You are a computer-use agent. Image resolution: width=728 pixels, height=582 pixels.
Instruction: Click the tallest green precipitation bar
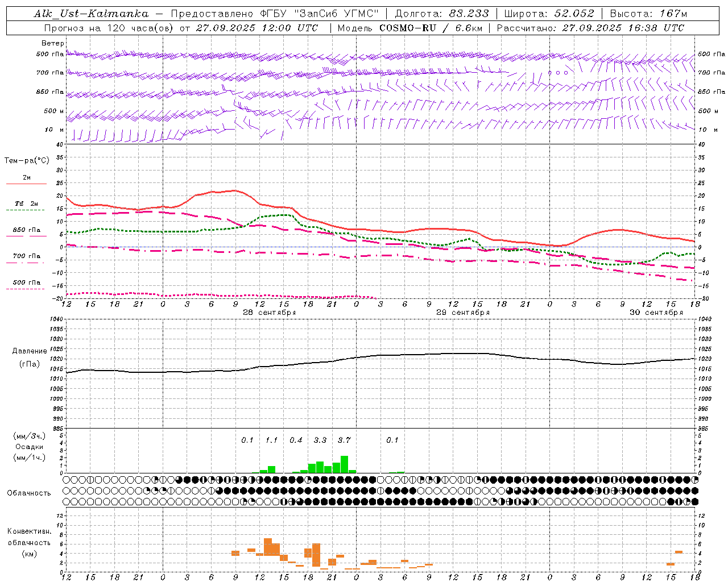coord(344,464)
